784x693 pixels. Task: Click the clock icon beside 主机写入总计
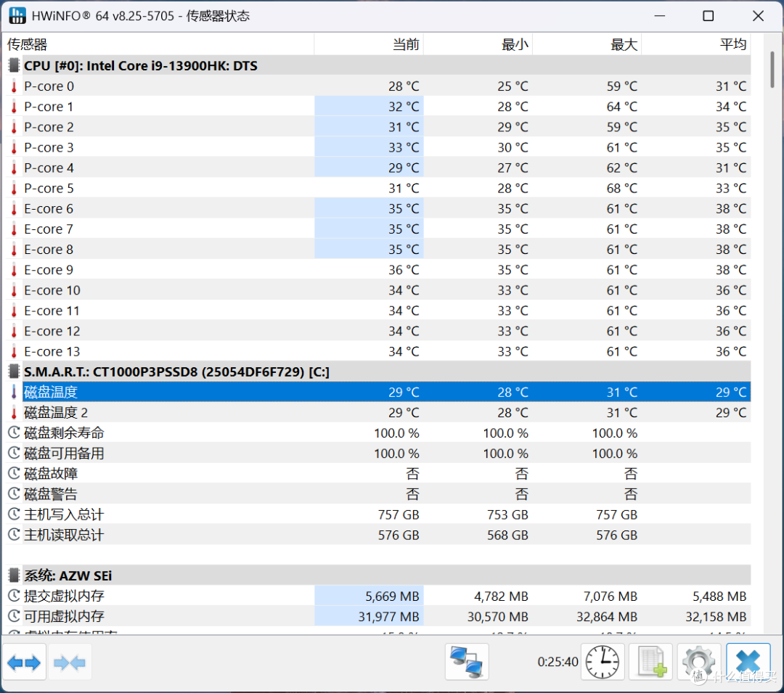[14, 514]
